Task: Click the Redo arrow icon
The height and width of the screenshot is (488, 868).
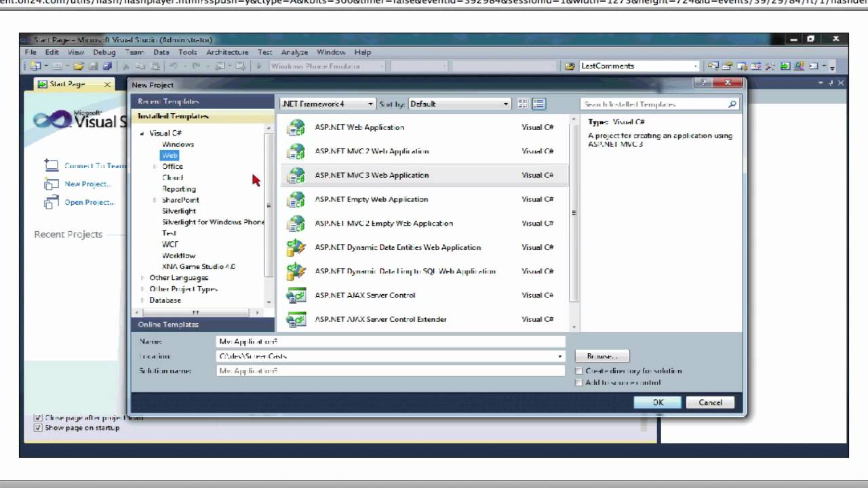Action: 196,66
